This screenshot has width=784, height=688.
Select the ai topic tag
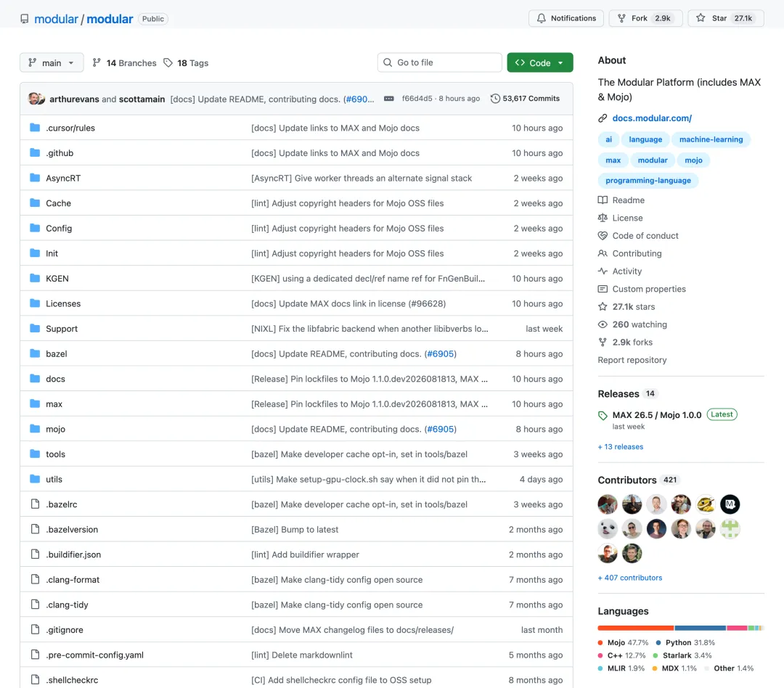[608, 139]
